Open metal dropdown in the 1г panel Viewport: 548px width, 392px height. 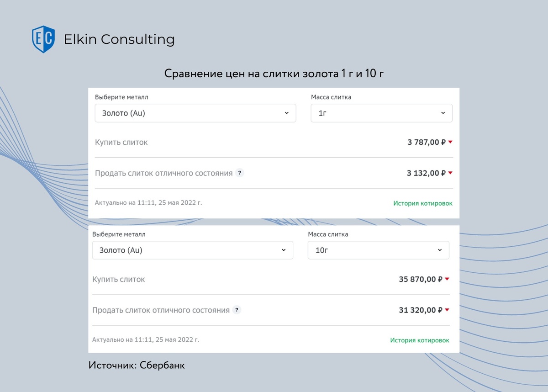coord(195,113)
